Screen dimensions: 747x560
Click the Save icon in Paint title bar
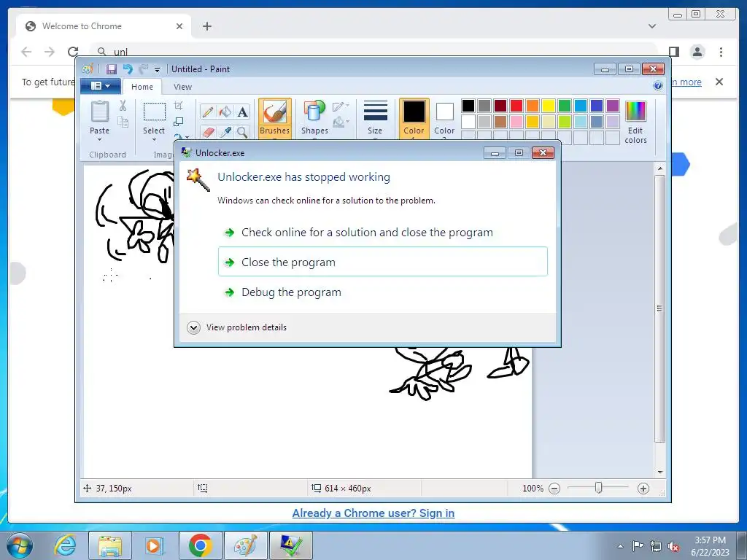[112, 69]
